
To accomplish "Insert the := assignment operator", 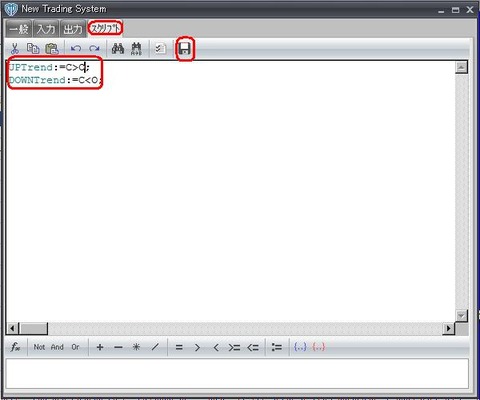I will coord(276,347).
